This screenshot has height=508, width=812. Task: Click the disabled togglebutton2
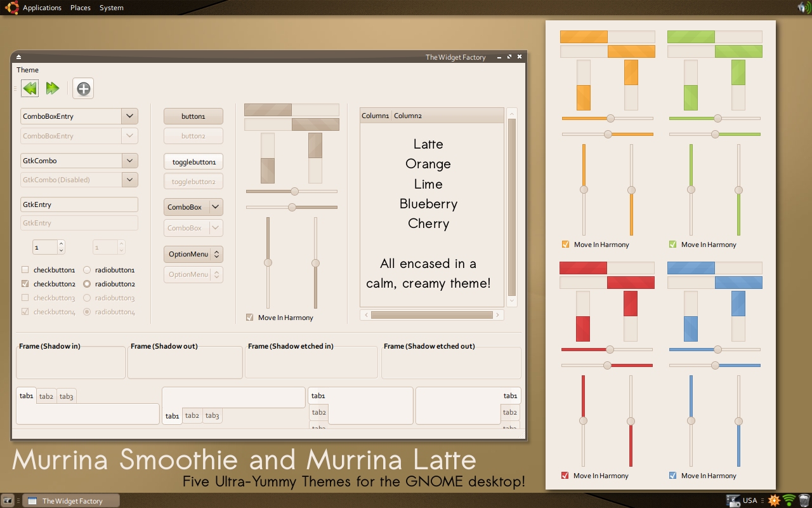pyautogui.click(x=193, y=182)
